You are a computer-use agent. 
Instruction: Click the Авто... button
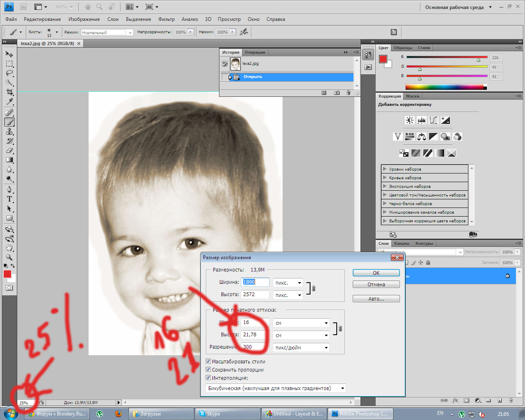[376, 299]
